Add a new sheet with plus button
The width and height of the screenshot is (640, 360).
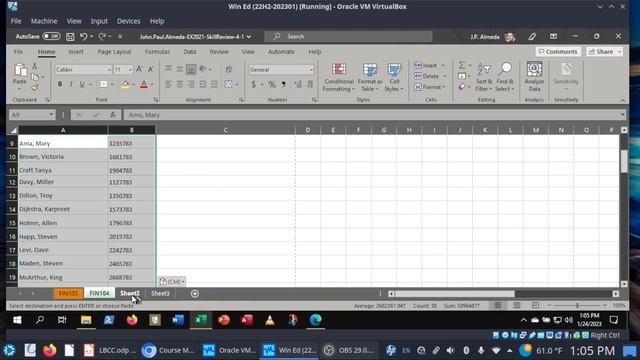click(x=195, y=293)
